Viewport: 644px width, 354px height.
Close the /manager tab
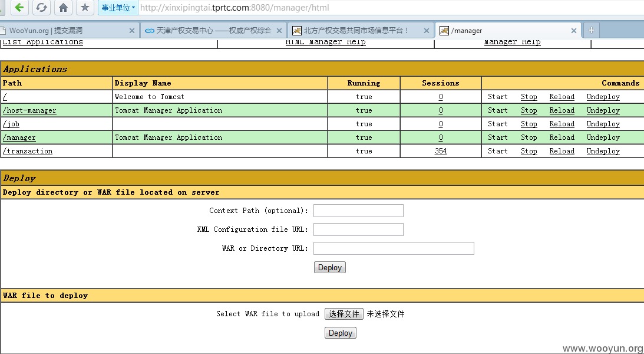[x=574, y=31]
